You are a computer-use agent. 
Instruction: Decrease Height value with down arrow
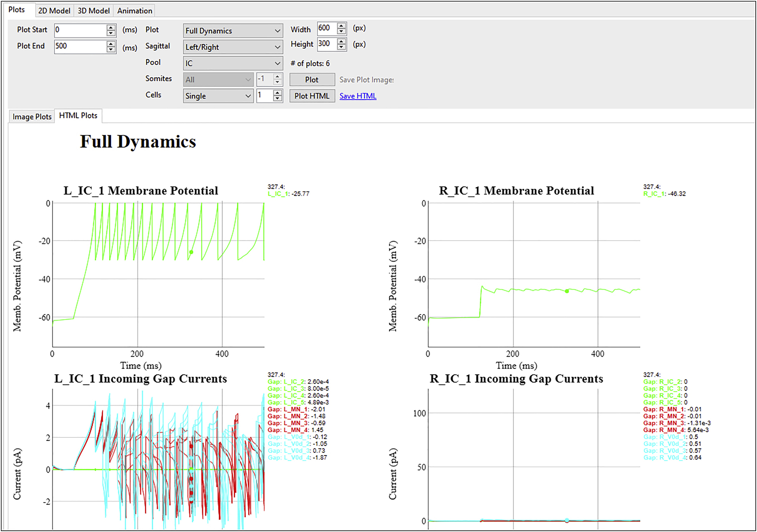click(x=341, y=47)
